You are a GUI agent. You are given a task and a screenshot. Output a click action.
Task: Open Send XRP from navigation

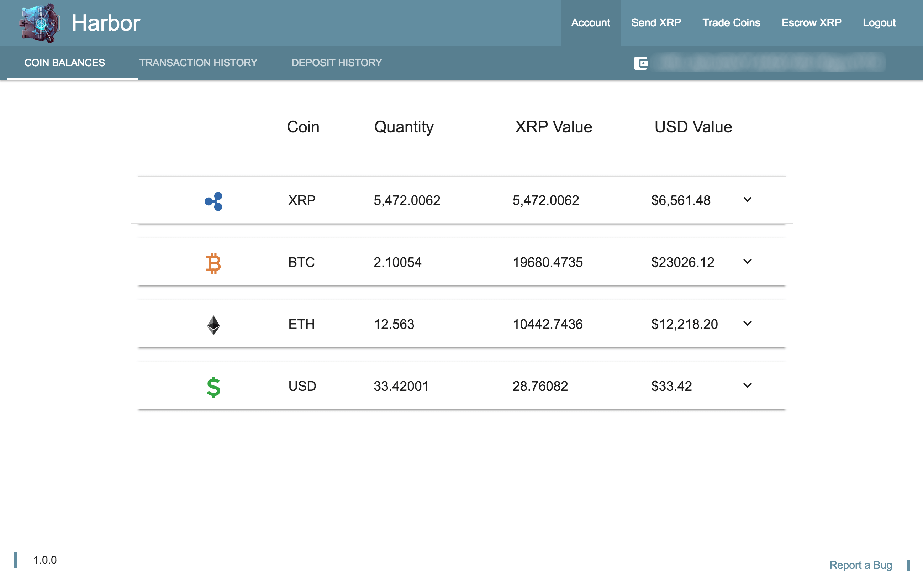[x=656, y=23]
